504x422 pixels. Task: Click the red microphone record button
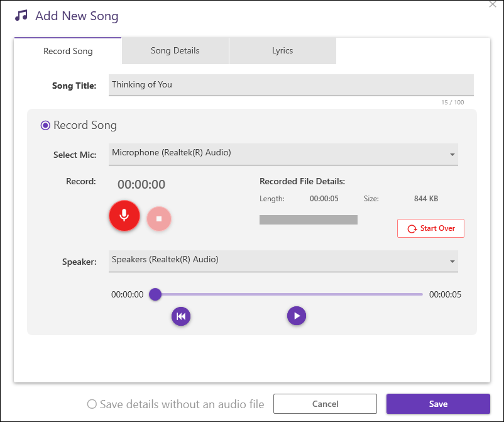pyautogui.click(x=124, y=216)
